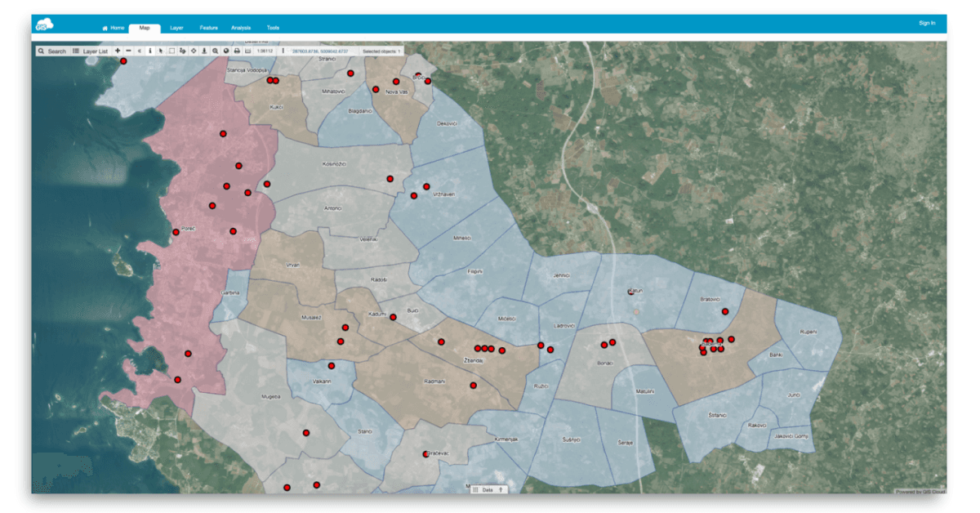
Task: Click the Home button with house icon
Action: [x=114, y=28]
